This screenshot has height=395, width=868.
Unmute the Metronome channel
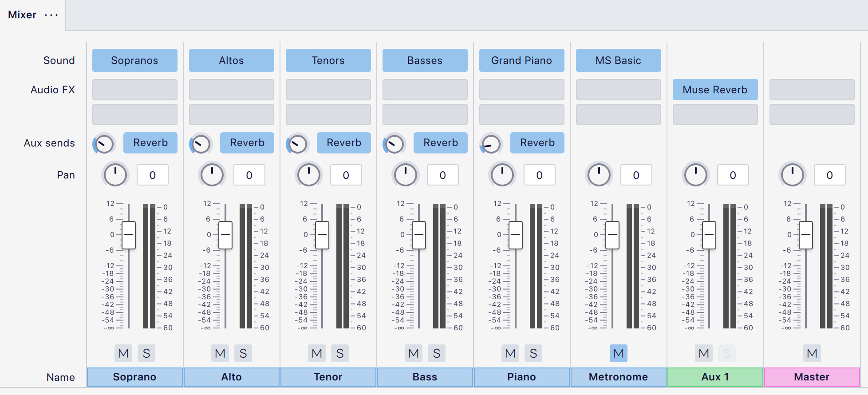coord(618,353)
